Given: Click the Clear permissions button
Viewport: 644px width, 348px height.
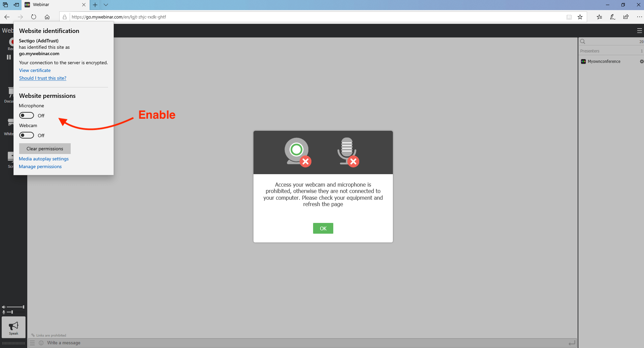Looking at the screenshot, I should point(45,149).
